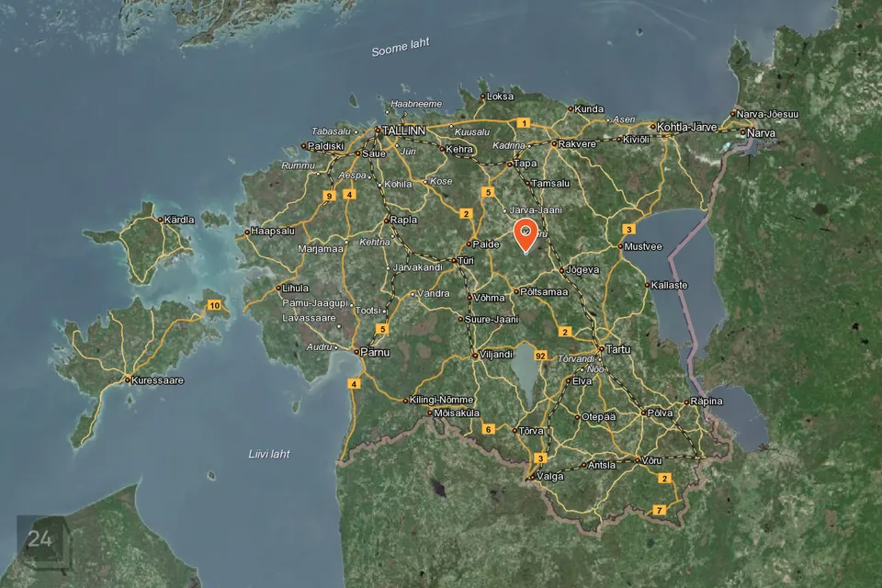This screenshot has height=588, width=882.
Task: Click highway 3 shield near Mustvee
Action: pyautogui.click(x=628, y=229)
